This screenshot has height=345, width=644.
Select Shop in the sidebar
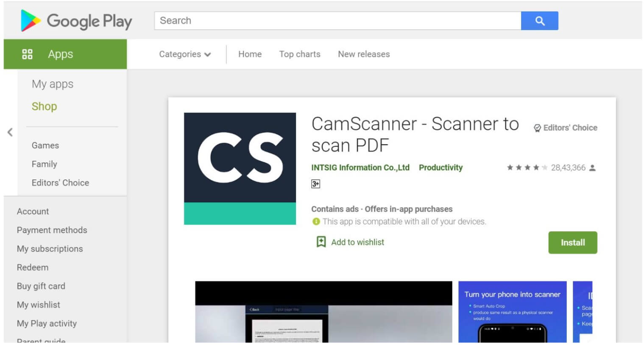44,106
